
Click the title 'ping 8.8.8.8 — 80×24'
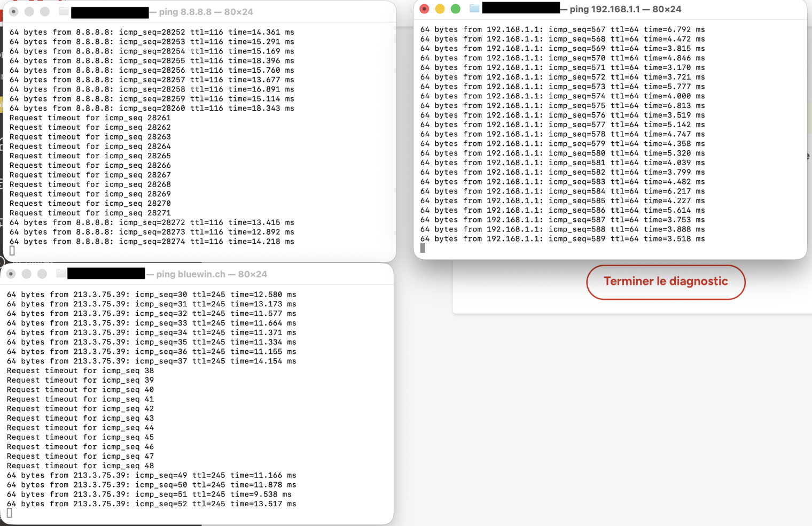click(206, 12)
